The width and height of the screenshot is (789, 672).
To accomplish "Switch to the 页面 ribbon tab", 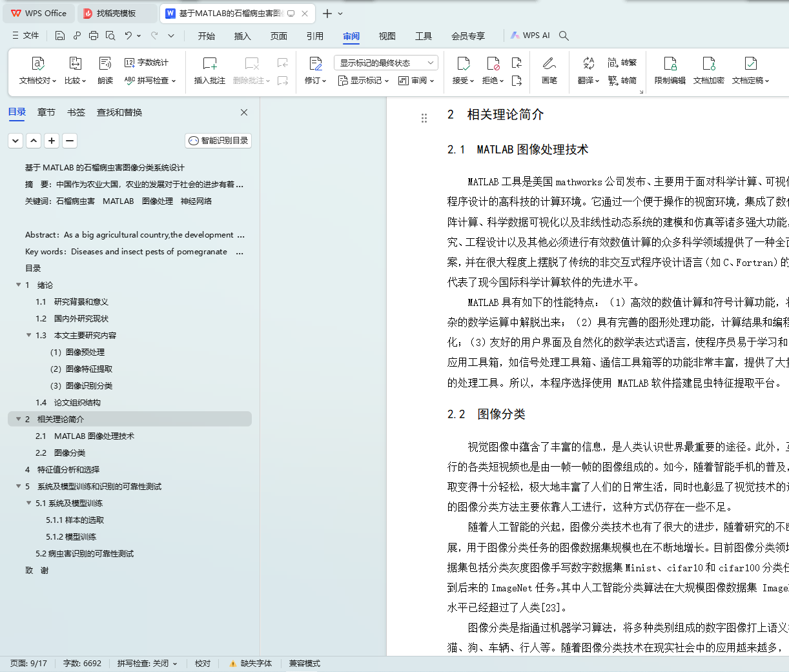I will click(279, 36).
